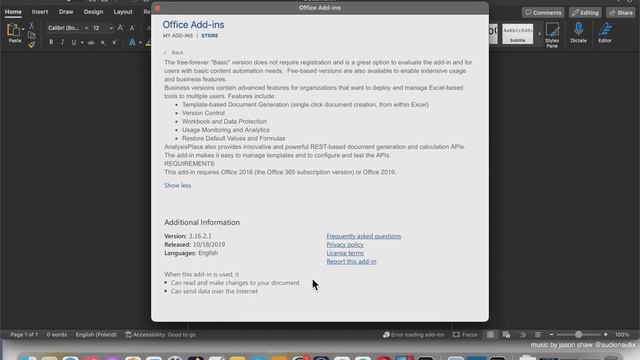The height and width of the screenshot is (360, 640).
Task: Click the Cut scissors icon
Action: tap(31, 26)
